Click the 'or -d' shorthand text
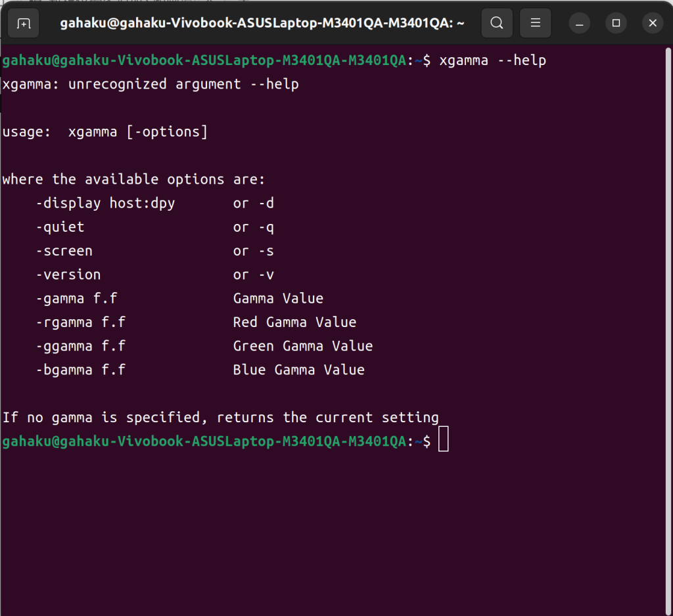 (x=253, y=204)
